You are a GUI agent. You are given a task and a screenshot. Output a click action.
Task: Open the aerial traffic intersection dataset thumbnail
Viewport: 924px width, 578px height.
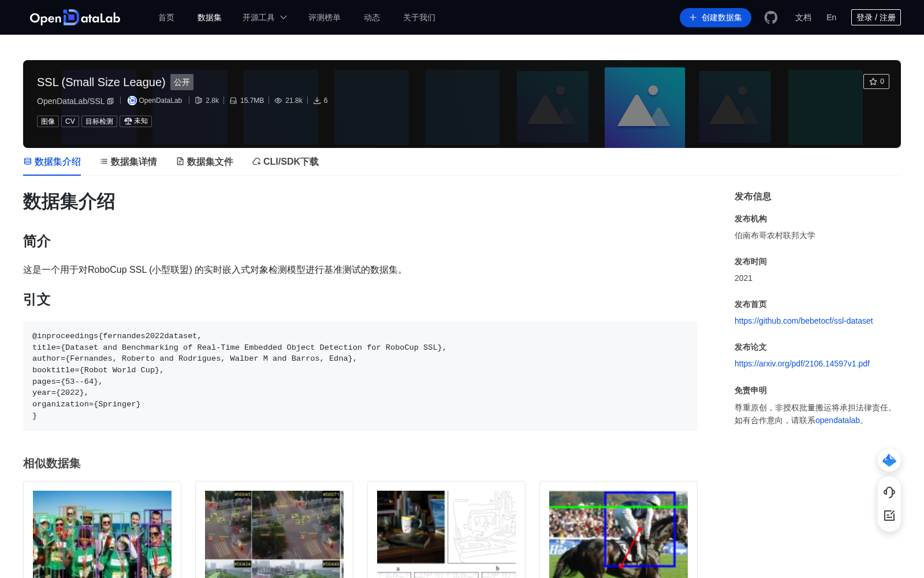pyautogui.click(x=274, y=534)
